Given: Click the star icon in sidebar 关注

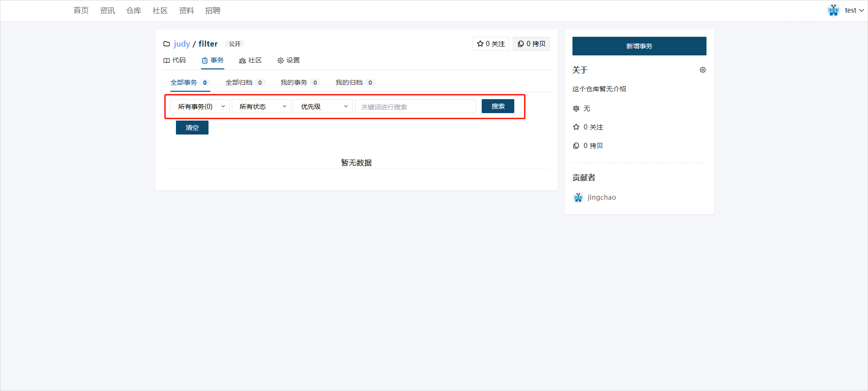Looking at the screenshot, I should point(576,127).
